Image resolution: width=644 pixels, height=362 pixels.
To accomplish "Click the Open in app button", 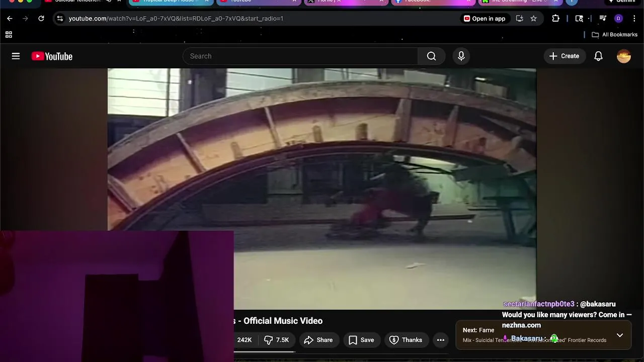I will point(485,19).
